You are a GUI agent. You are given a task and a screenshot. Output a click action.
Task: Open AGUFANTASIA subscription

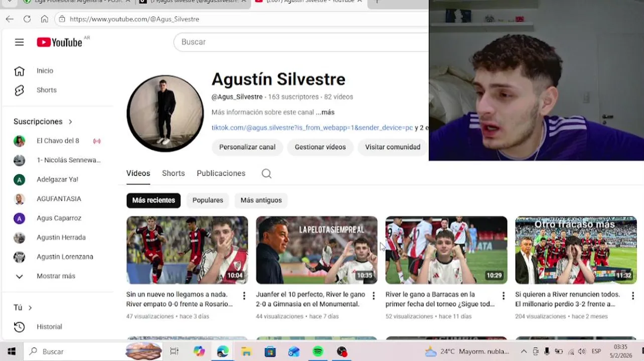click(x=58, y=199)
